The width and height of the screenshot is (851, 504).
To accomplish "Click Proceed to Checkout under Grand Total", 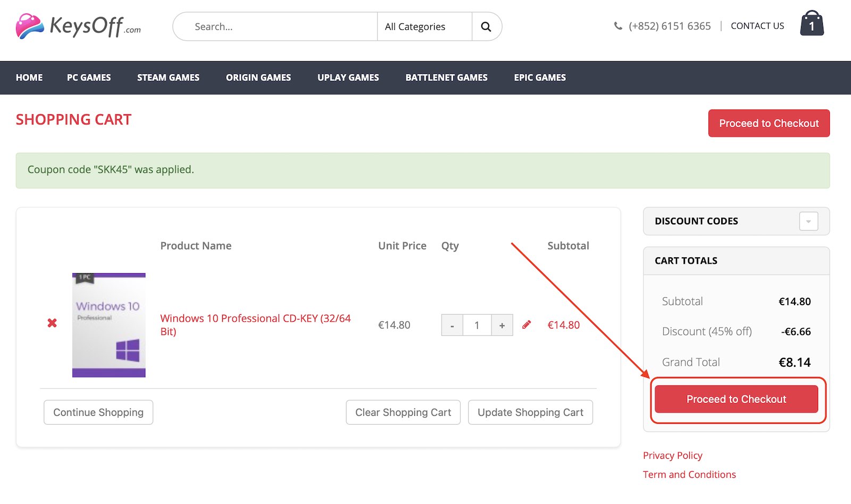I will pos(736,399).
